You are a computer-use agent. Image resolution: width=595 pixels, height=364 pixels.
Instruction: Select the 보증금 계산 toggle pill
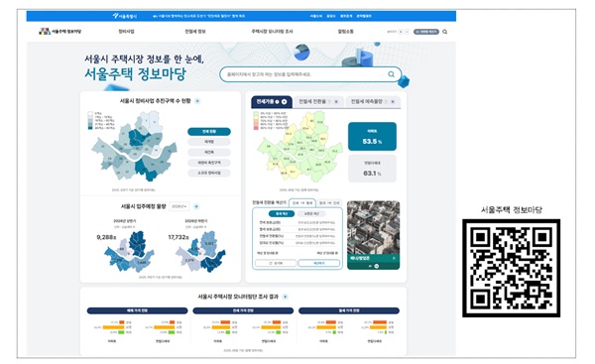[311, 214]
